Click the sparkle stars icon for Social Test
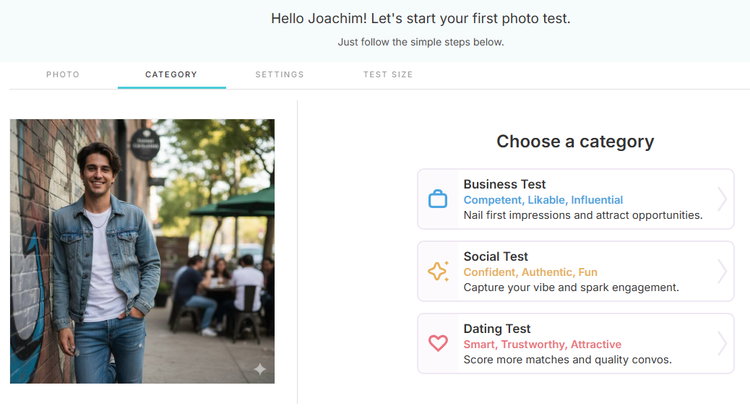 pyautogui.click(x=438, y=271)
